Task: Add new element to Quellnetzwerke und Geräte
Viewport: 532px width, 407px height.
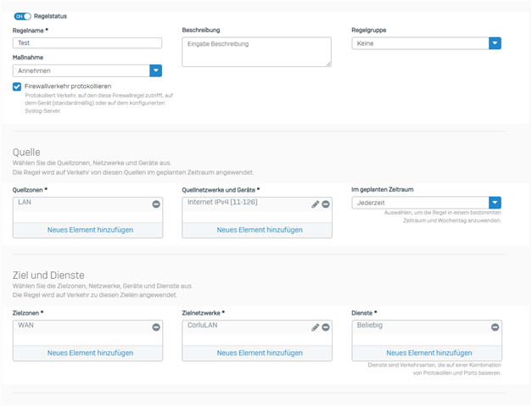Action: (x=259, y=230)
